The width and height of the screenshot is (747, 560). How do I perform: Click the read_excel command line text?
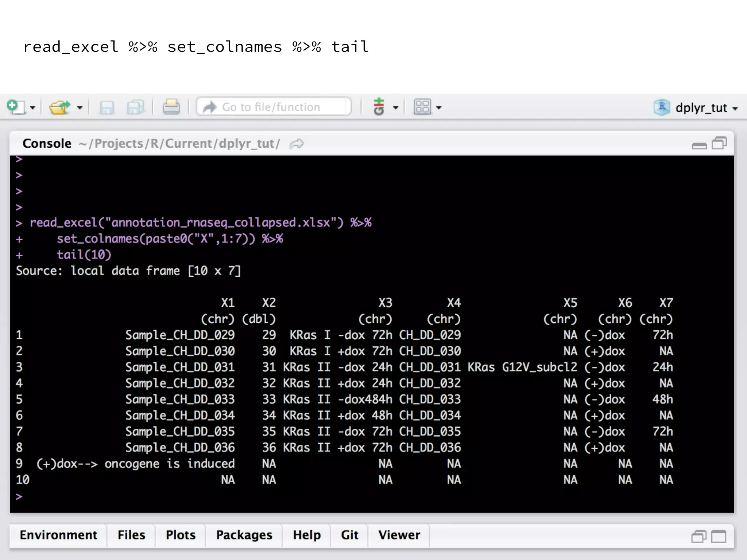coord(201,223)
